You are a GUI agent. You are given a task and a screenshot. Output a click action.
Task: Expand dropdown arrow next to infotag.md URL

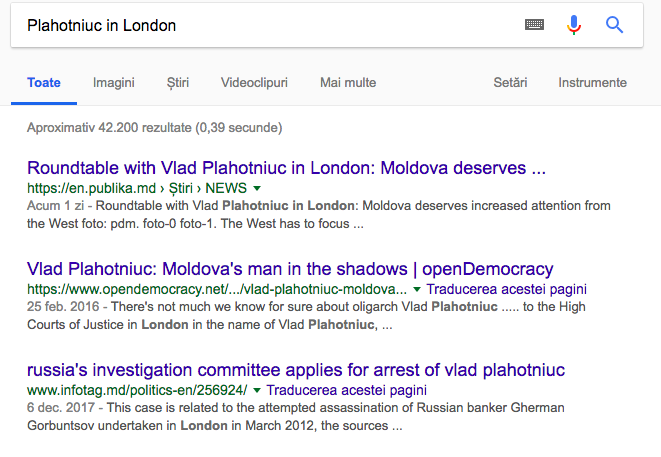(x=256, y=390)
